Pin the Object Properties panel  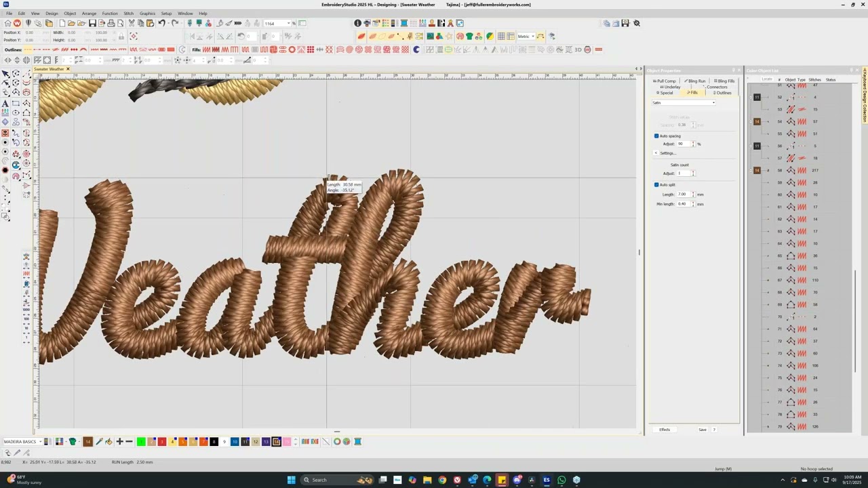(733, 70)
